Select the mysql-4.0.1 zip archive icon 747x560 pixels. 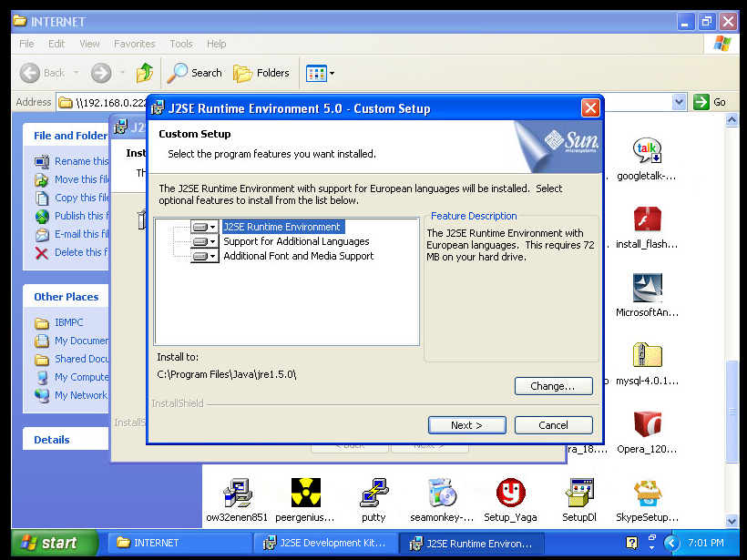[647, 356]
